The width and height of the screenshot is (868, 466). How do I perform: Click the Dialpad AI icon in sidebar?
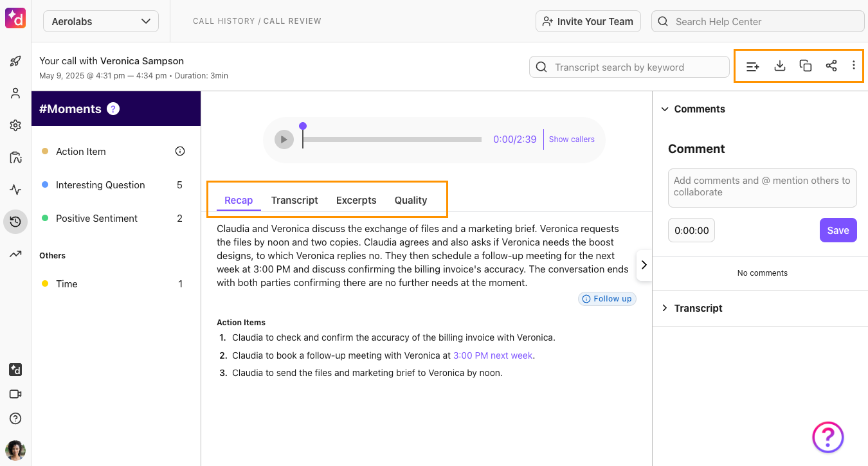(15, 370)
